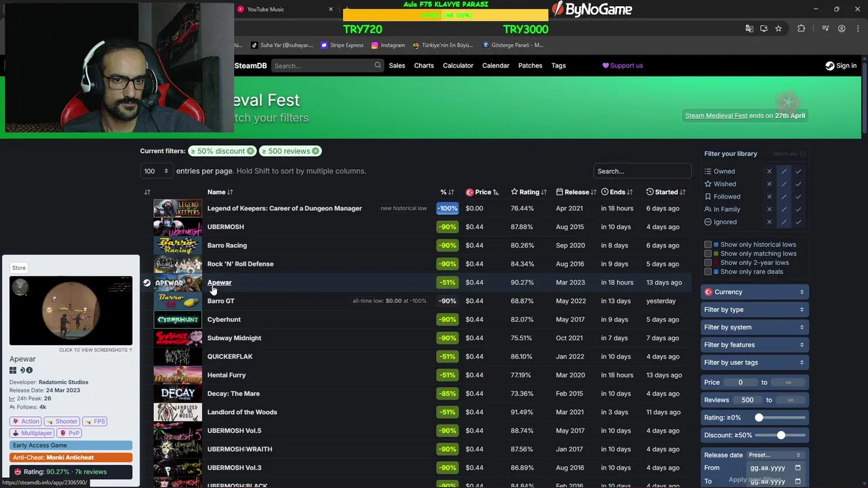Viewport: 868px width, 488px height.
Task: Enable Show only rare deals checkbox
Action: pos(708,272)
